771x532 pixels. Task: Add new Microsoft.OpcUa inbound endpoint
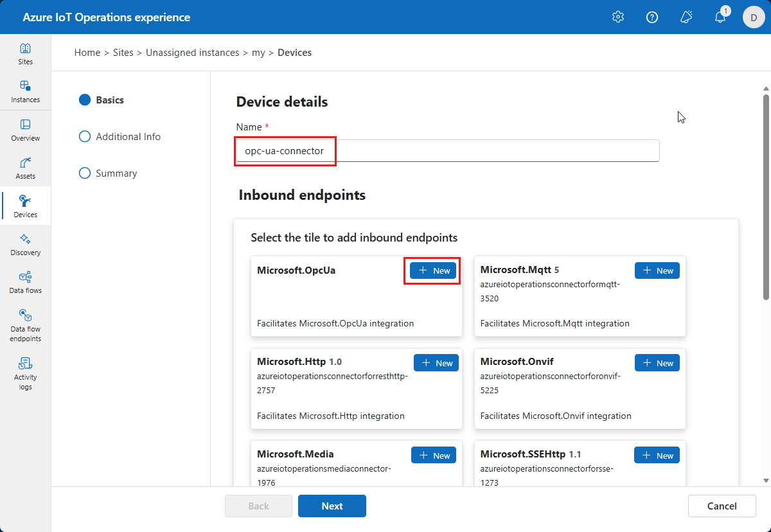(x=434, y=270)
